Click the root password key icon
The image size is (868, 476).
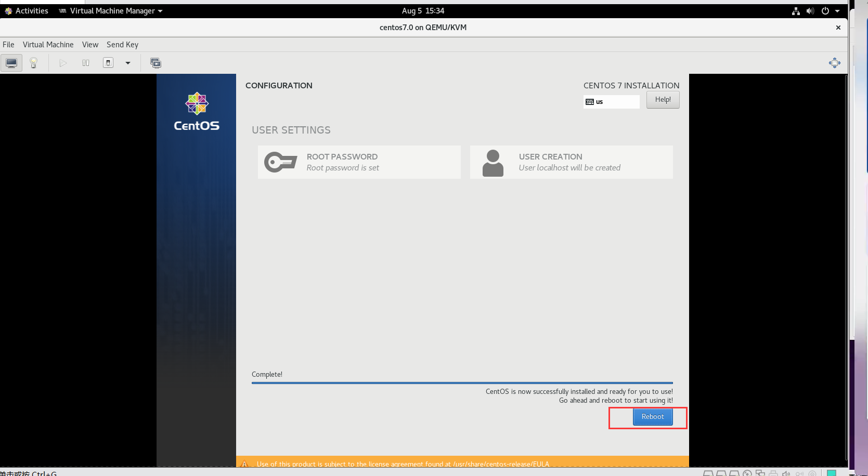[x=281, y=162]
